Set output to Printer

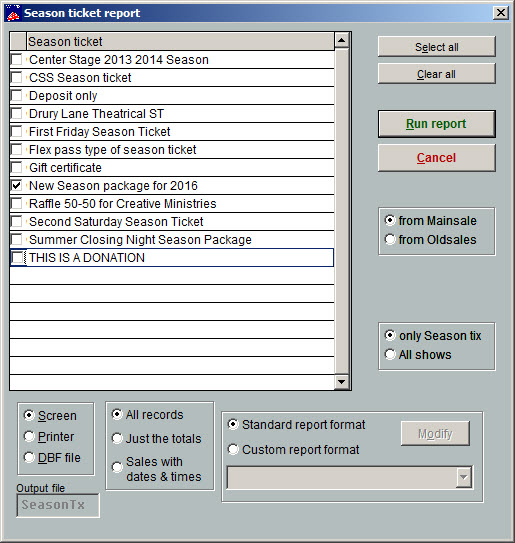point(29,436)
